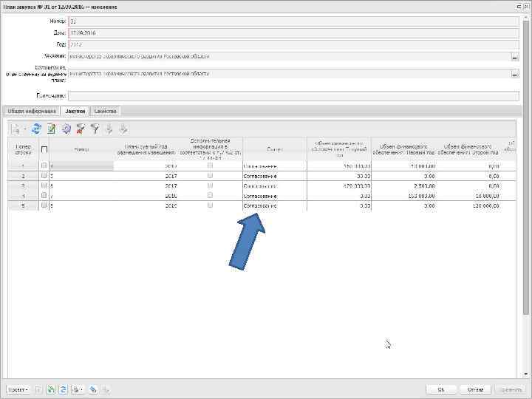Open the responsible organization lookup ellipsis button

click(514, 74)
